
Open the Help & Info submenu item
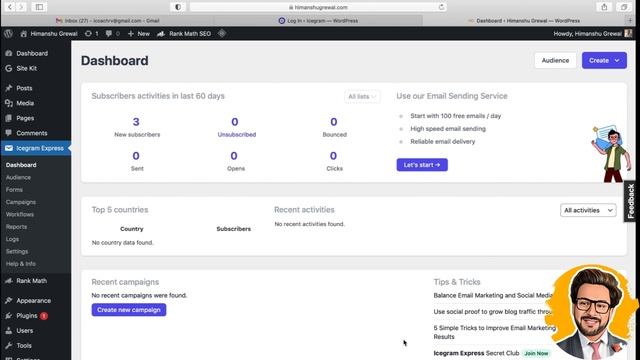point(20,264)
